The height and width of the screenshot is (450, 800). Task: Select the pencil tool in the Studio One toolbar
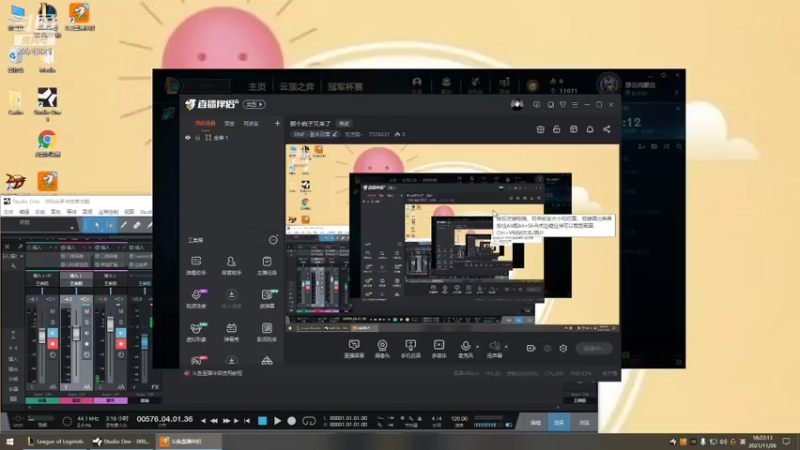(x=123, y=225)
